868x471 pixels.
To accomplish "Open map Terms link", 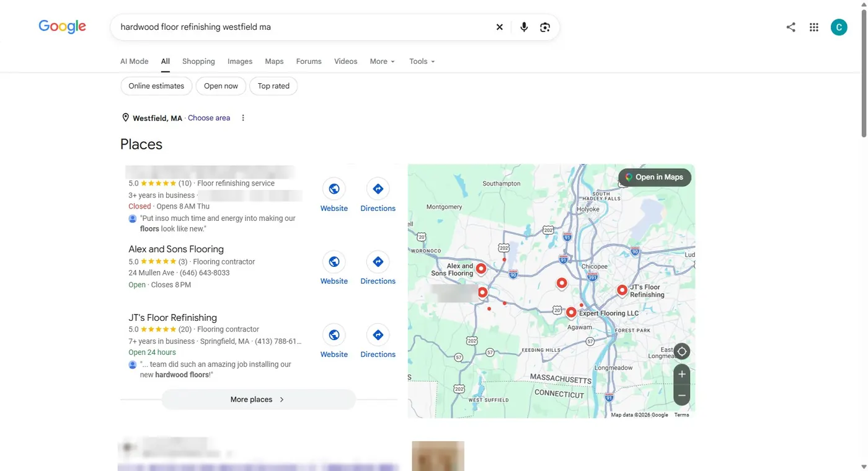I will pyautogui.click(x=681, y=415).
